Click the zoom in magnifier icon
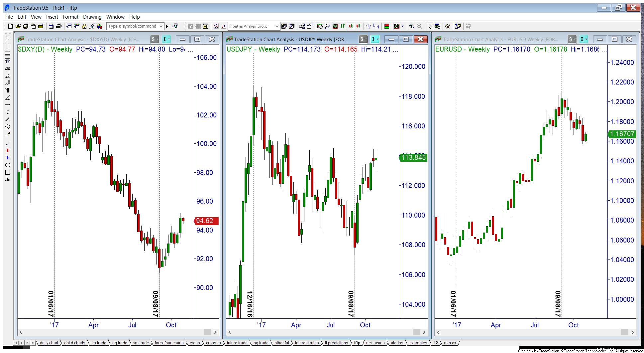The image size is (644, 353). pyautogui.click(x=412, y=26)
